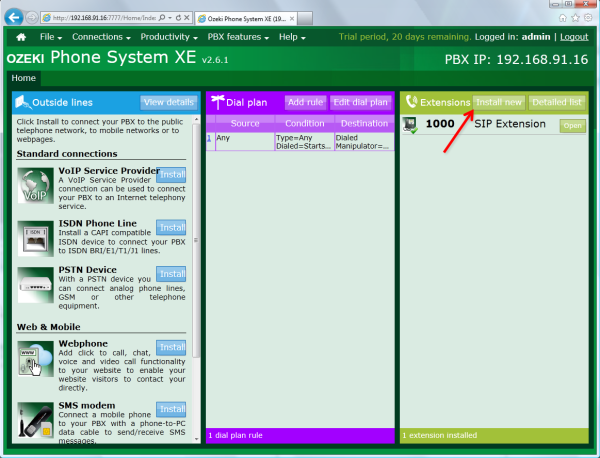The height and width of the screenshot is (458, 600).
Task: Click the Condition column header
Action: coord(305,124)
